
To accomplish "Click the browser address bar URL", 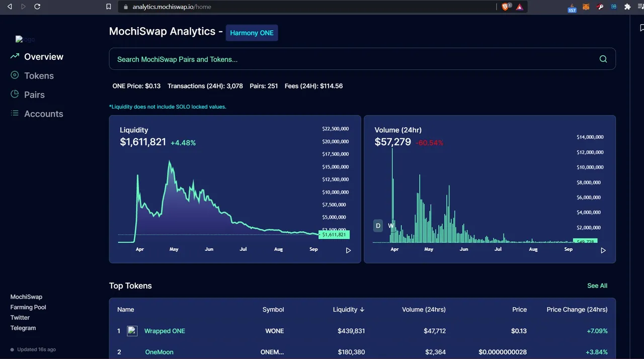I will coord(172,7).
